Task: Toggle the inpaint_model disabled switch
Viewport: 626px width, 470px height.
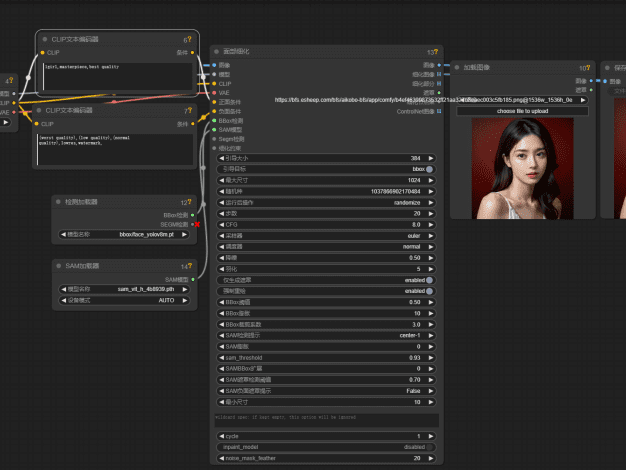Action: click(429, 447)
